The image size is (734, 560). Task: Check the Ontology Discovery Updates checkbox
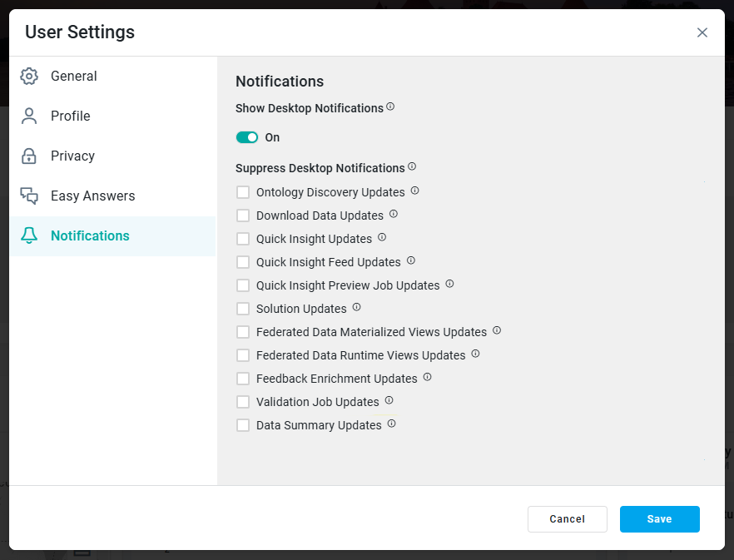point(243,192)
